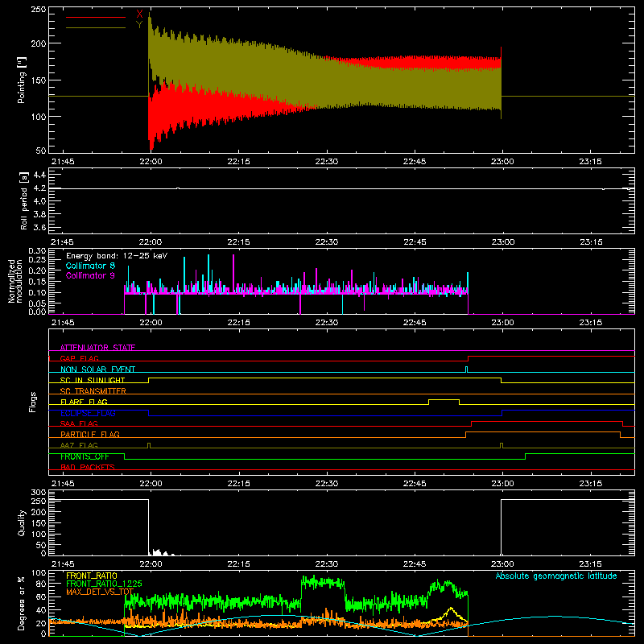Select the FRONTS_OFF flag label
Viewport: 644px width, 644px height.
coord(85,456)
